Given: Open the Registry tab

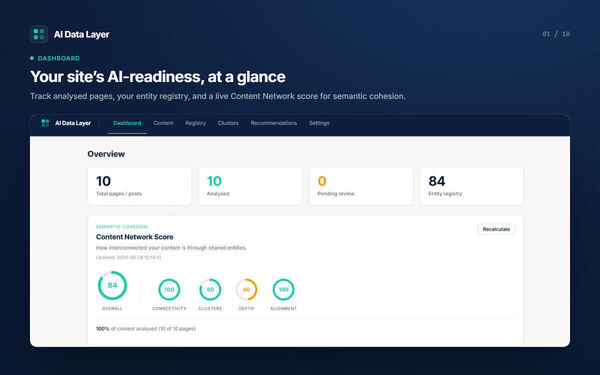Looking at the screenshot, I should tap(196, 123).
